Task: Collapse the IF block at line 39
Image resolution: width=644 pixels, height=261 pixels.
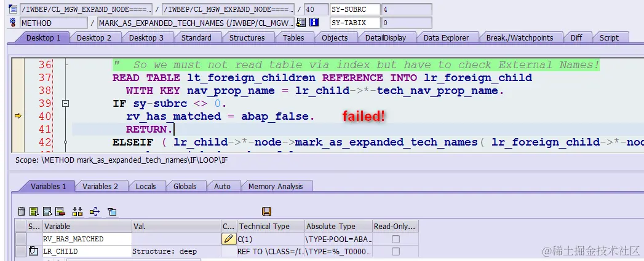Action: 65,103
